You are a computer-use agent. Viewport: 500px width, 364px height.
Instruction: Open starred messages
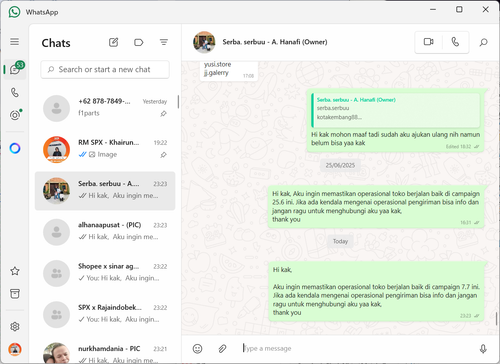(15, 271)
